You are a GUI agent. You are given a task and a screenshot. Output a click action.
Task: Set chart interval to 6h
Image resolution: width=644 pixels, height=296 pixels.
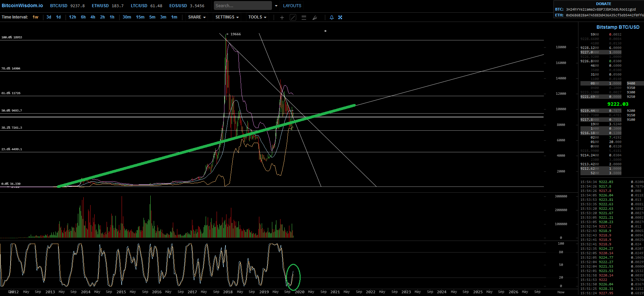pyautogui.click(x=83, y=17)
